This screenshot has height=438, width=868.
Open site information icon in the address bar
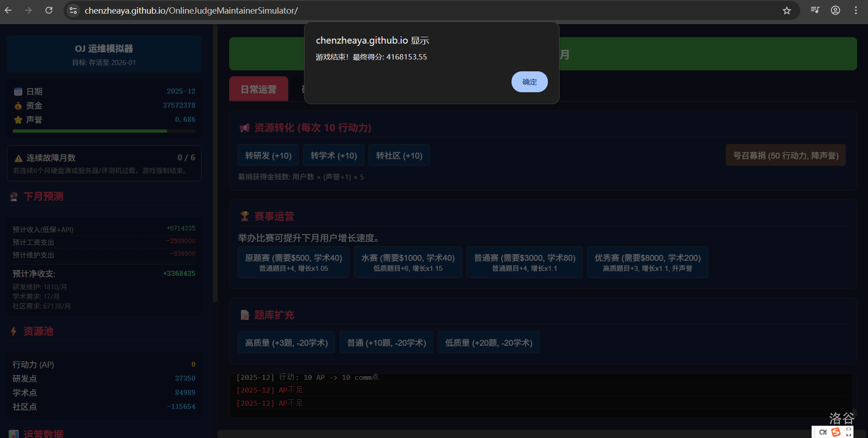point(73,10)
